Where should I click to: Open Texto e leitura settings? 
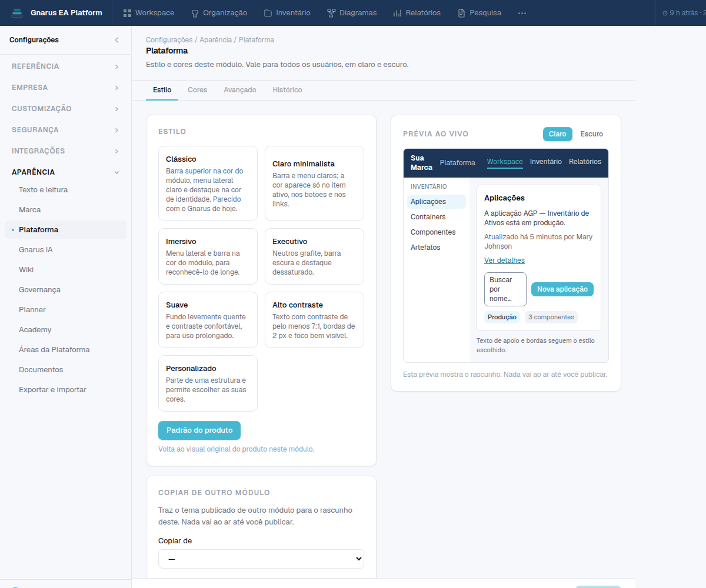coord(65,190)
